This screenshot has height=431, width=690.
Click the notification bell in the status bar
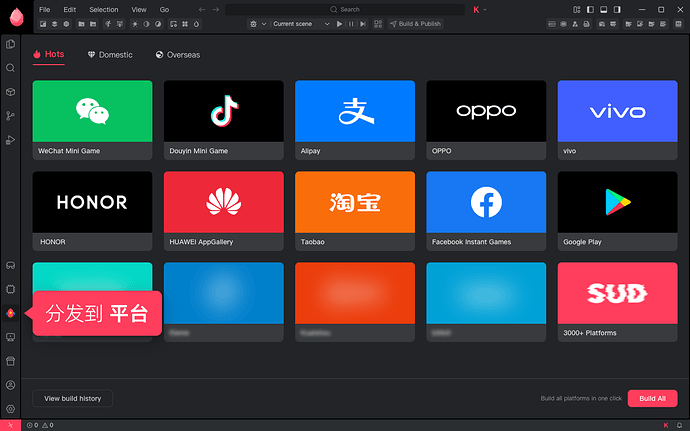[679, 425]
